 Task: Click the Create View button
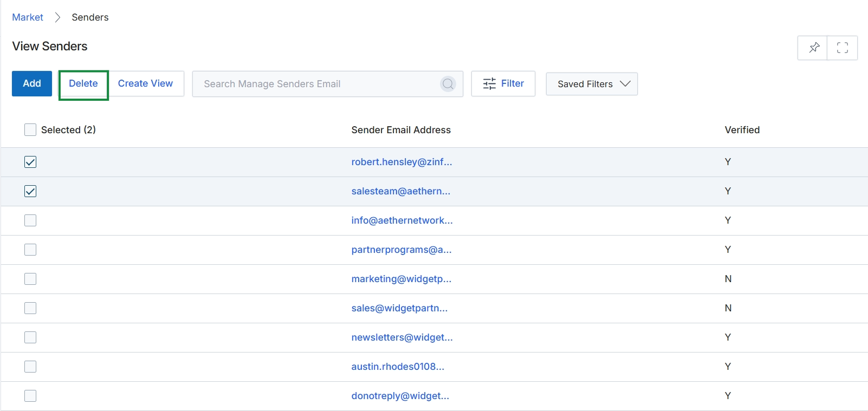tap(145, 83)
